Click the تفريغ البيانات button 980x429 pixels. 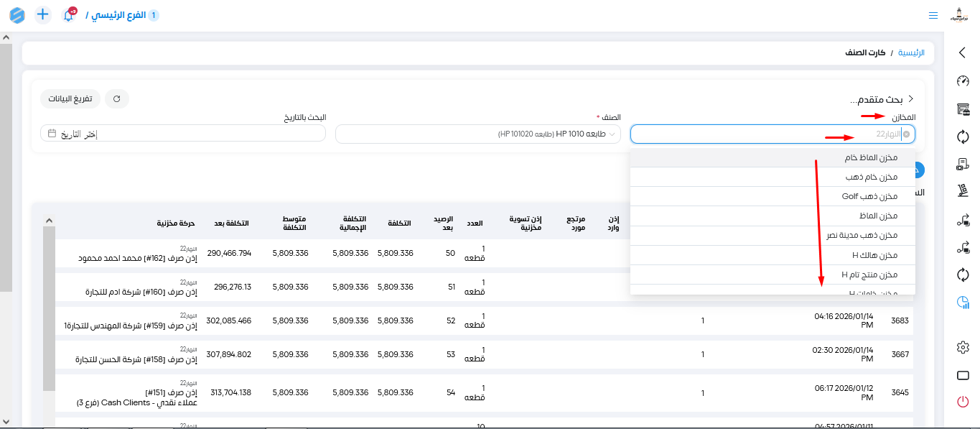(70, 98)
